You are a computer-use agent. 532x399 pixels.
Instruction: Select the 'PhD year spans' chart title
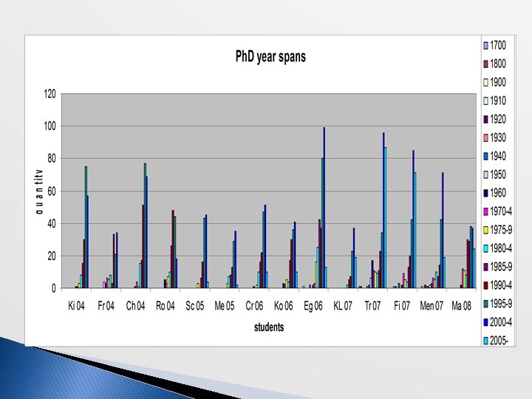(270, 57)
